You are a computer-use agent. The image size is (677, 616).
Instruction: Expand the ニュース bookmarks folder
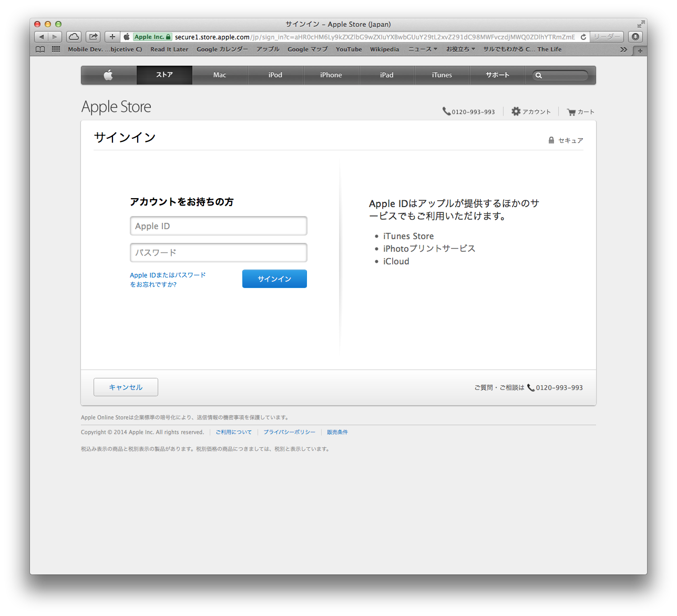(423, 49)
